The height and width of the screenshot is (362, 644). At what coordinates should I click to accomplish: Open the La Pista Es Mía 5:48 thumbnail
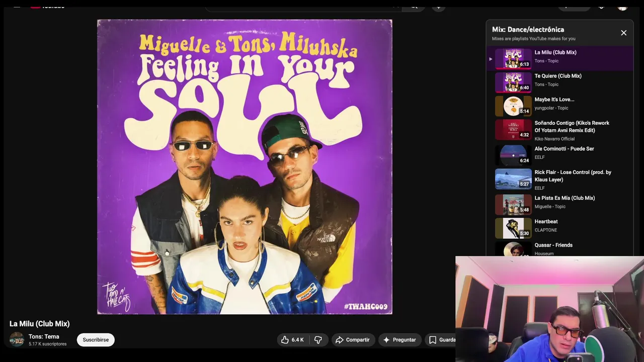[x=513, y=205]
